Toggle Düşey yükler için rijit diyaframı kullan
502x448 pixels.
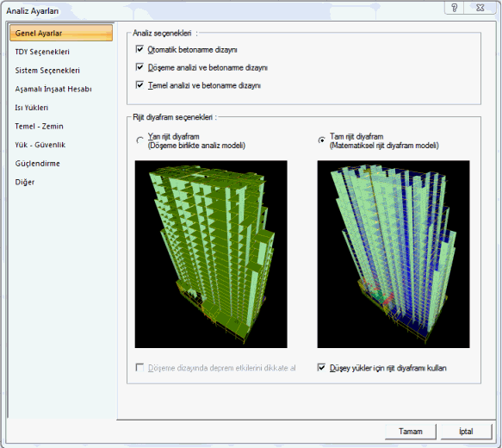pyautogui.click(x=321, y=368)
